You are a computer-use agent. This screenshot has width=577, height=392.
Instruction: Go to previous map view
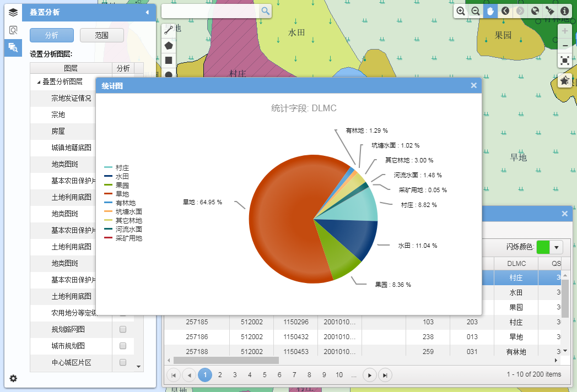click(x=505, y=11)
